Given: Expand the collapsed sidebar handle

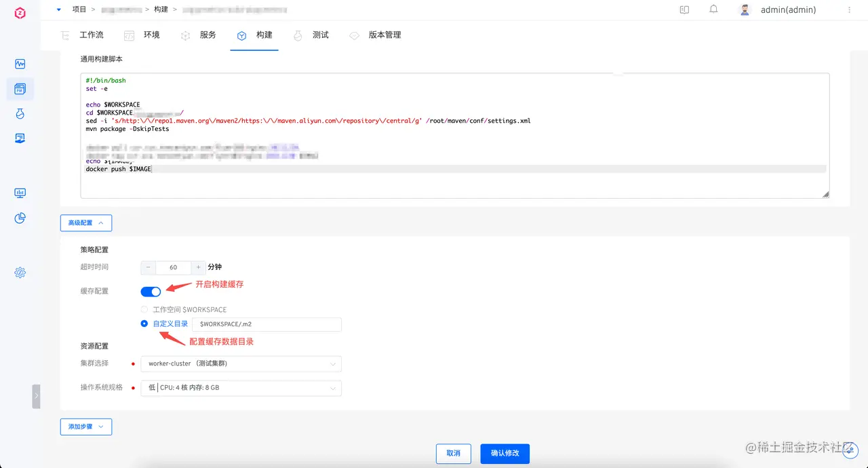Looking at the screenshot, I should pos(36,396).
